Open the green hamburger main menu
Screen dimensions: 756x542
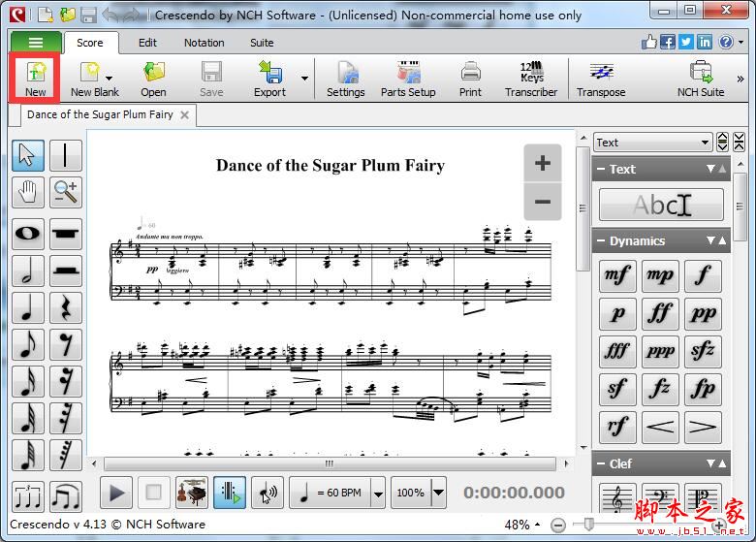(x=36, y=43)
